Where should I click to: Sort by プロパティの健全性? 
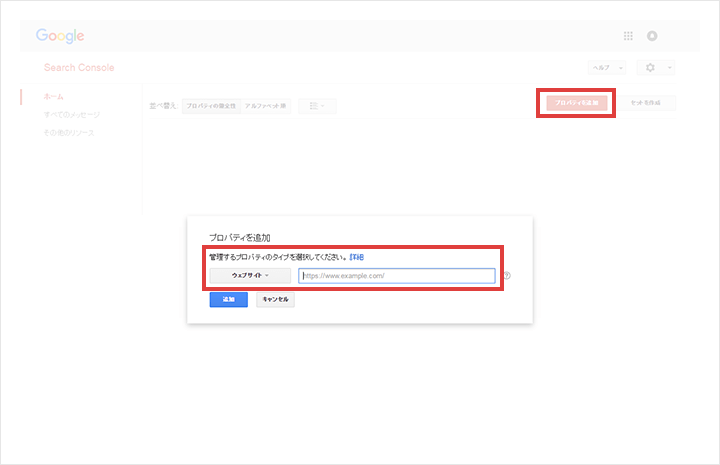[211, 106]
